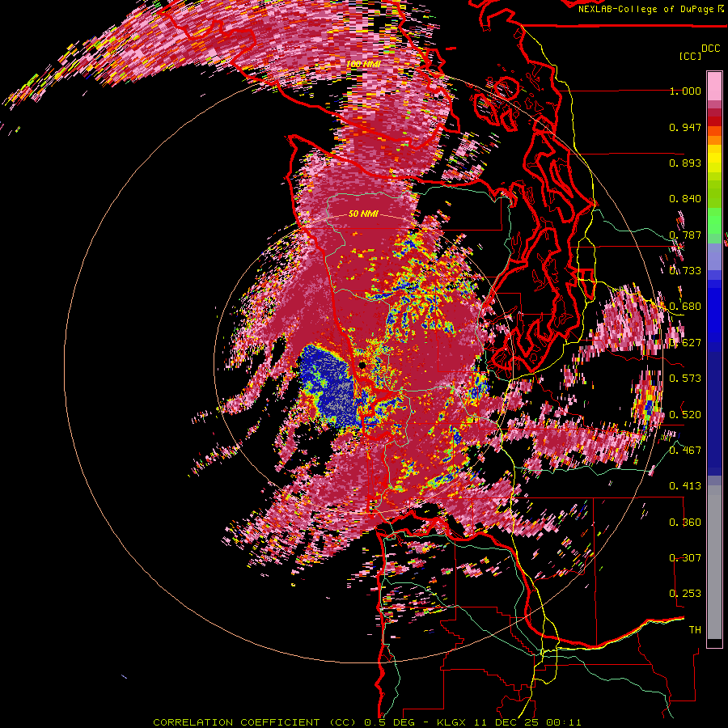Select the 0.307 scale value

[685, 558]
